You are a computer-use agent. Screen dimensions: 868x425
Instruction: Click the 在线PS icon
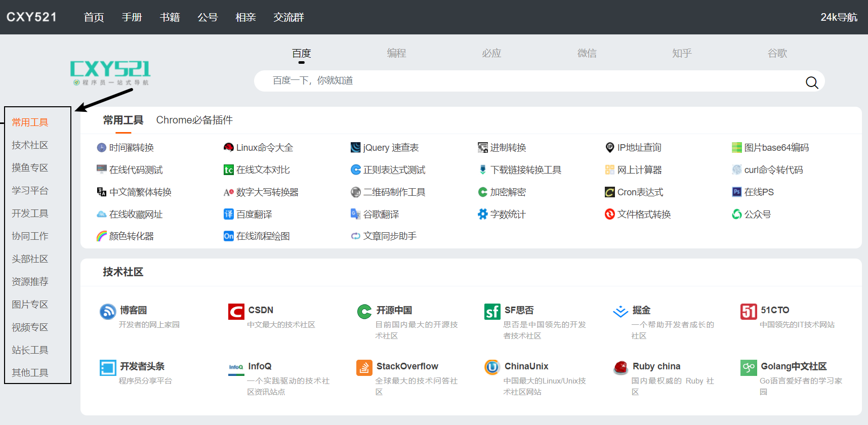pyautogui.click(x=737, y=192)
